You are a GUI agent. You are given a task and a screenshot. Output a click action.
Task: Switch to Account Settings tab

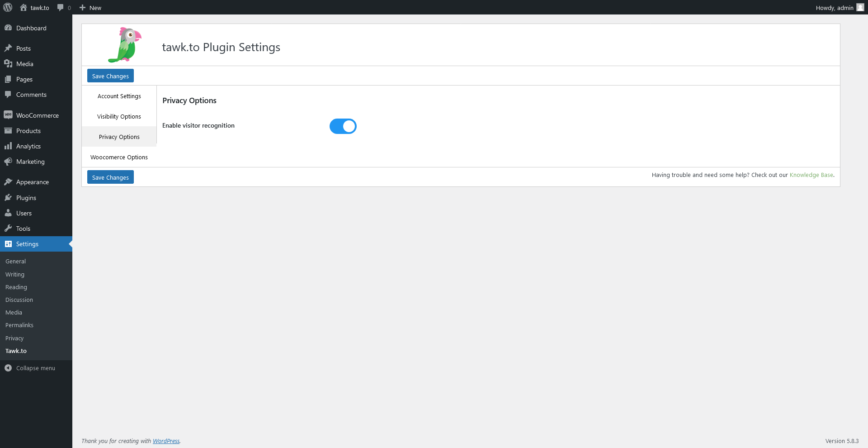coord(119,96)
